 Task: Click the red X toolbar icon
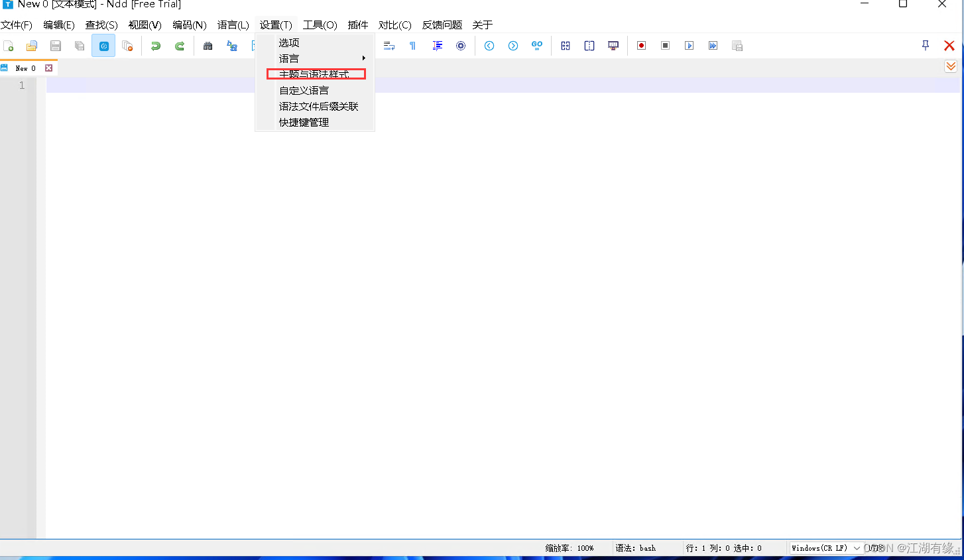click(949, 46)
